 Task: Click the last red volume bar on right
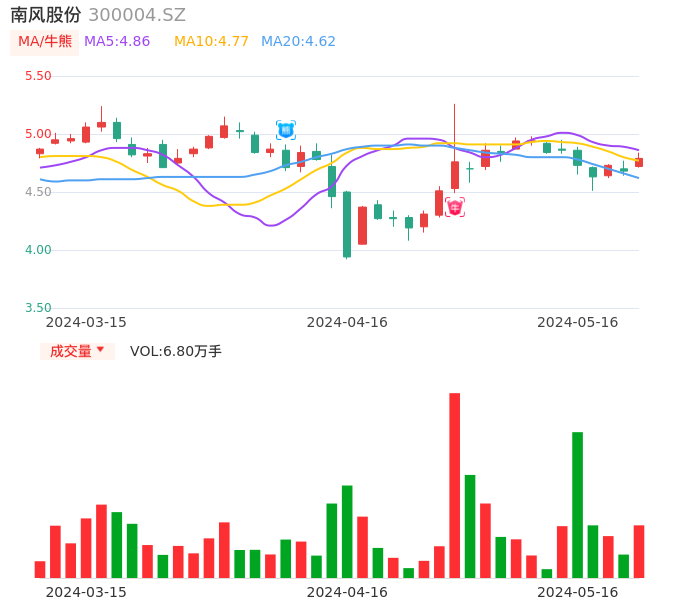pos(639,551)
